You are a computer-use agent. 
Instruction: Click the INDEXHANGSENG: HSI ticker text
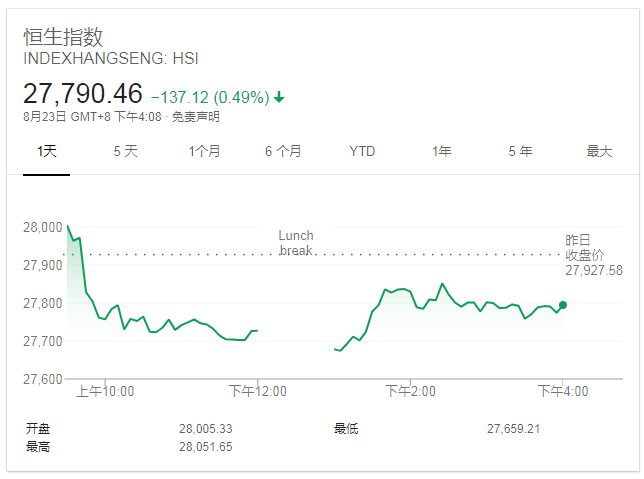coord(111,58)
